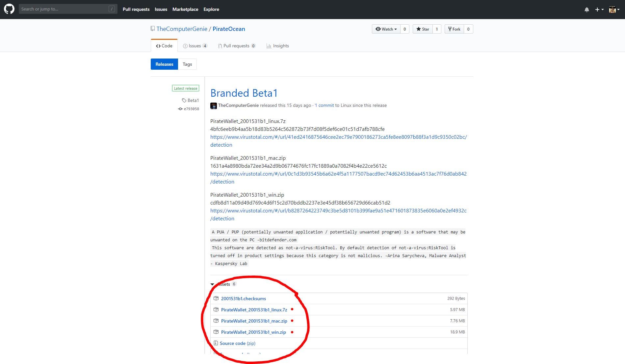Click the zip file icon beside Source code

click(x=216, y=343)
